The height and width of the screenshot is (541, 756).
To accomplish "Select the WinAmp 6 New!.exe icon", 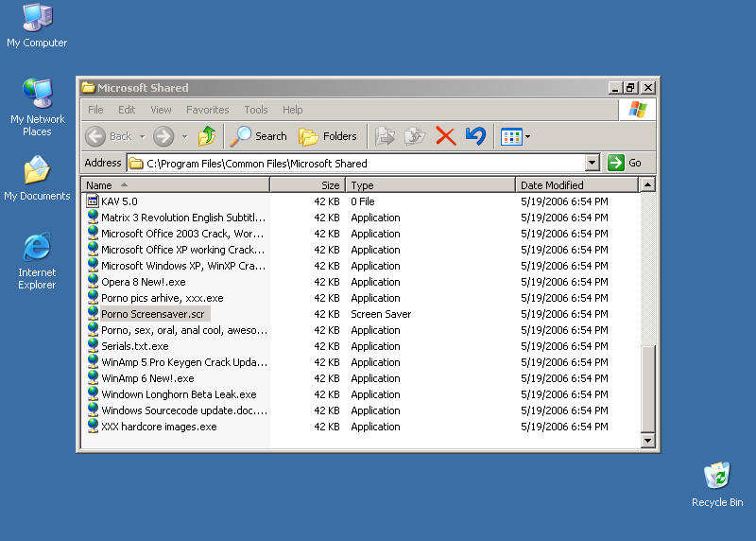I will click(x=93, y=377).
